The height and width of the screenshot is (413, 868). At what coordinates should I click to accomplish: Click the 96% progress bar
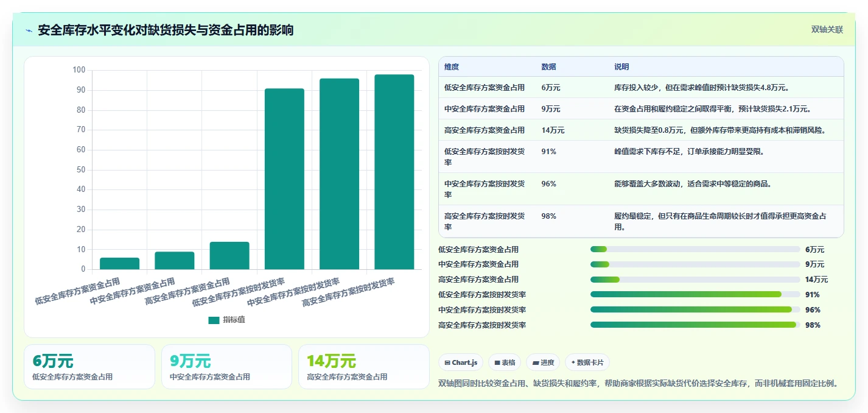point(695,309)
